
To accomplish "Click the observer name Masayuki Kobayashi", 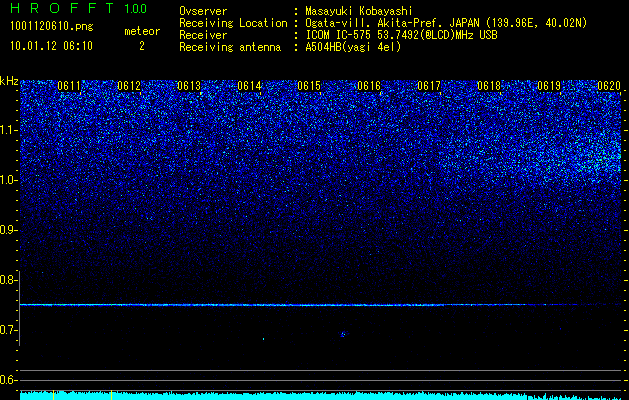I will (x=359, y=11).
